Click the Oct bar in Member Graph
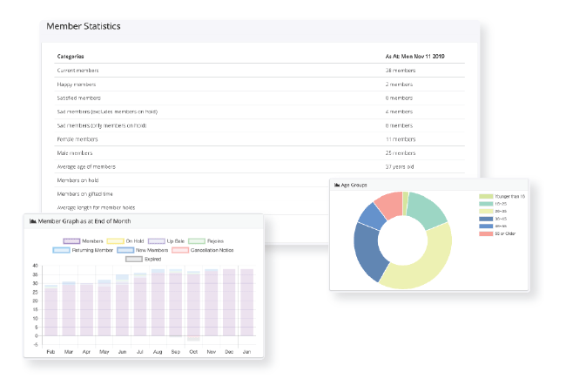This screenshot has height=392, width=566. pos(193,305)
